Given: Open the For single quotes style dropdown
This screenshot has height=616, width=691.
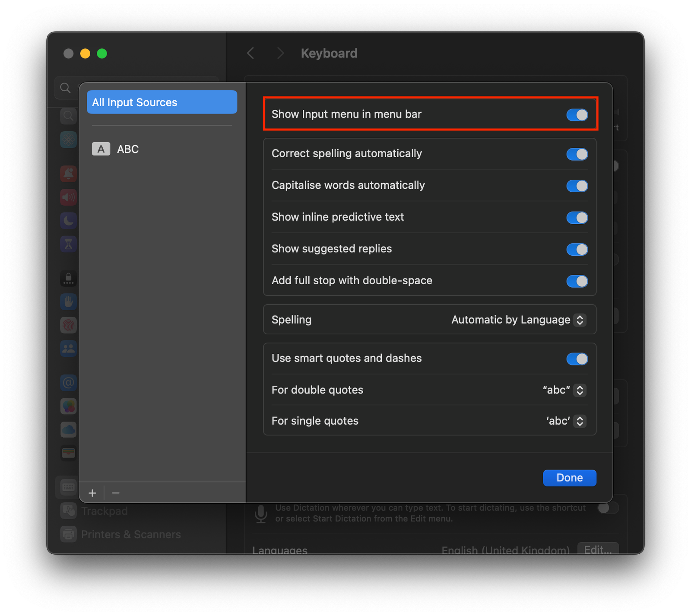Looking at the screenshot, I should [x=566, y=421].
